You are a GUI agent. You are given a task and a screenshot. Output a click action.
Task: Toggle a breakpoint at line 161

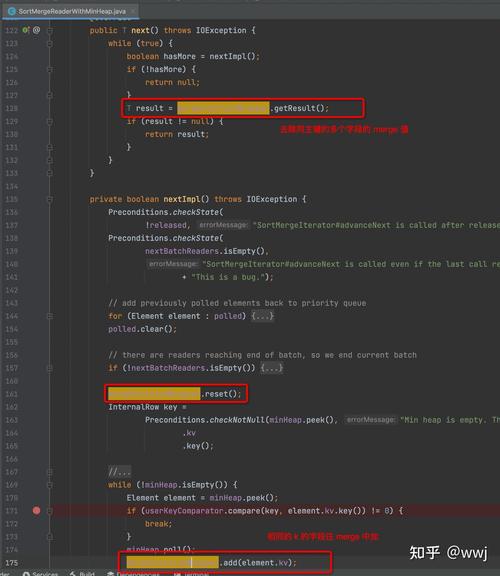point(36,394)
